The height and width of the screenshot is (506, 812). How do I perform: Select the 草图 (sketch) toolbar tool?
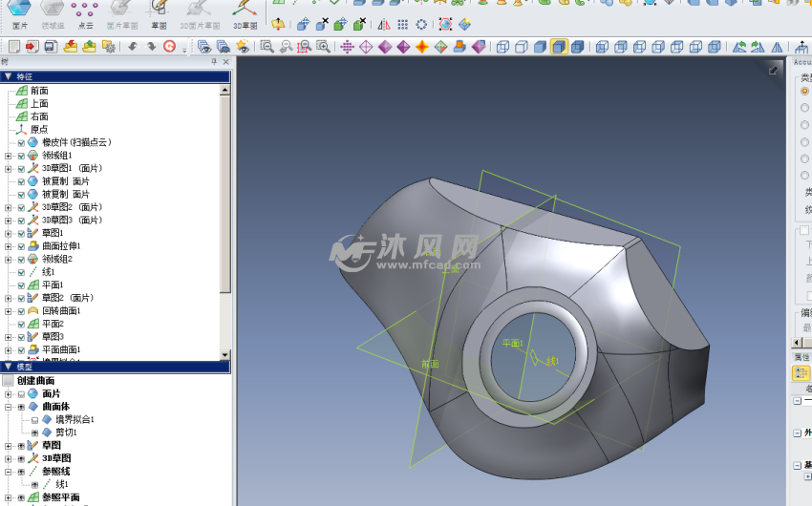[159, 13]
